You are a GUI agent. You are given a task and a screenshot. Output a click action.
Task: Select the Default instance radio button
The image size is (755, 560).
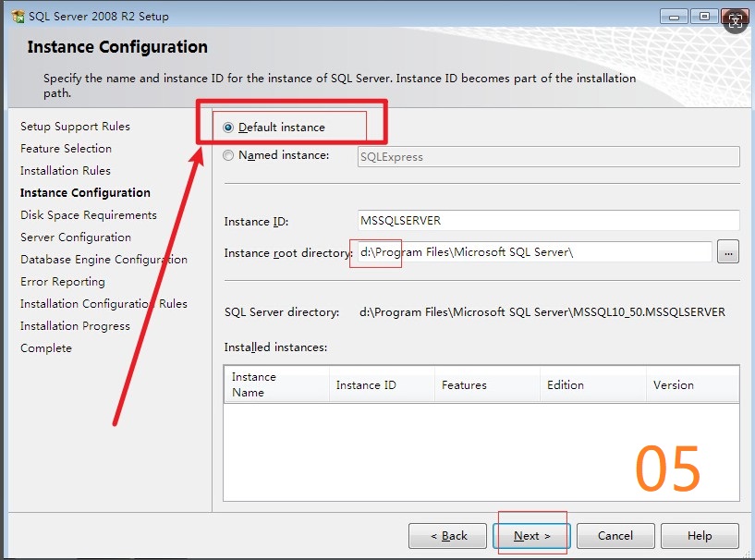click(229, 128)
